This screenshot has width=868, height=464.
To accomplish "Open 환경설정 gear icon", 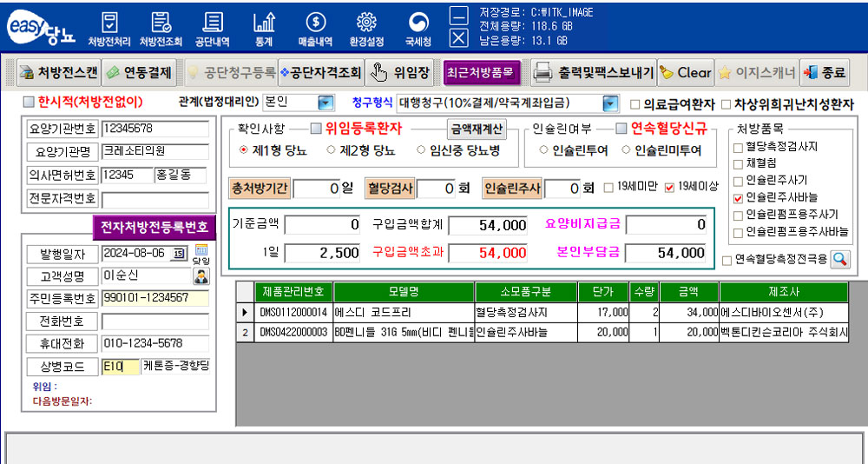I will (x=366, y=29).
